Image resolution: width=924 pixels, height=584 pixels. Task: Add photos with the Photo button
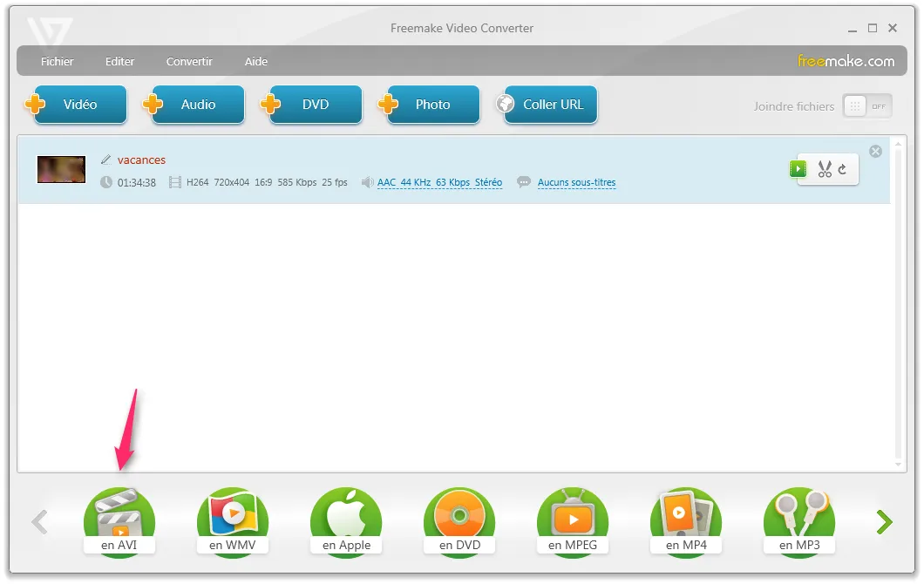(x=430, y=105)
